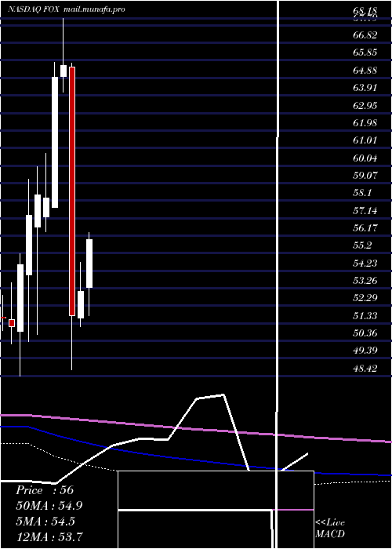Select the 61.98 price axis label
This screenshot has width=392, height=549.
[x=365, y=122]
